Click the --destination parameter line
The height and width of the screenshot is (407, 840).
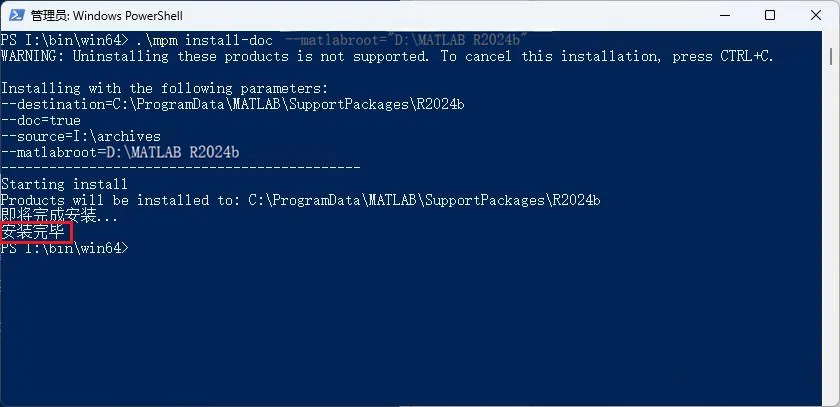[x=232, y=104]
